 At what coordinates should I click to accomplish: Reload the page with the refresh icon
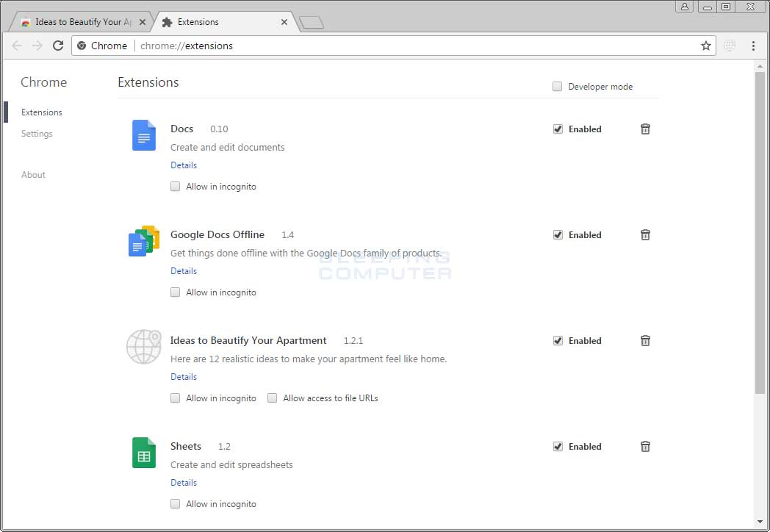point(58,46)
